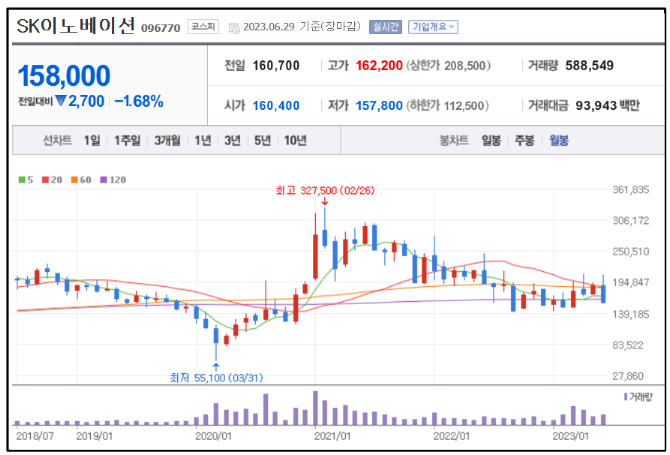
Task: Click the stock code 096770
Action: 161,28
